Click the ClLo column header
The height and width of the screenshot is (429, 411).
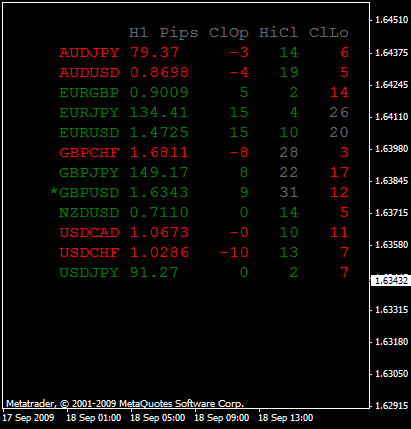click(329, 33)
